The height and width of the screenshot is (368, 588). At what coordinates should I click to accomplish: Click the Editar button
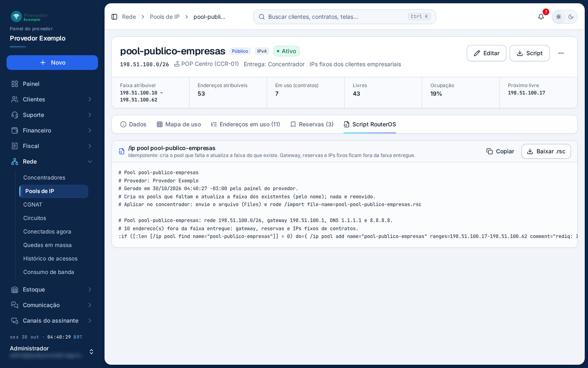(486, 53)
